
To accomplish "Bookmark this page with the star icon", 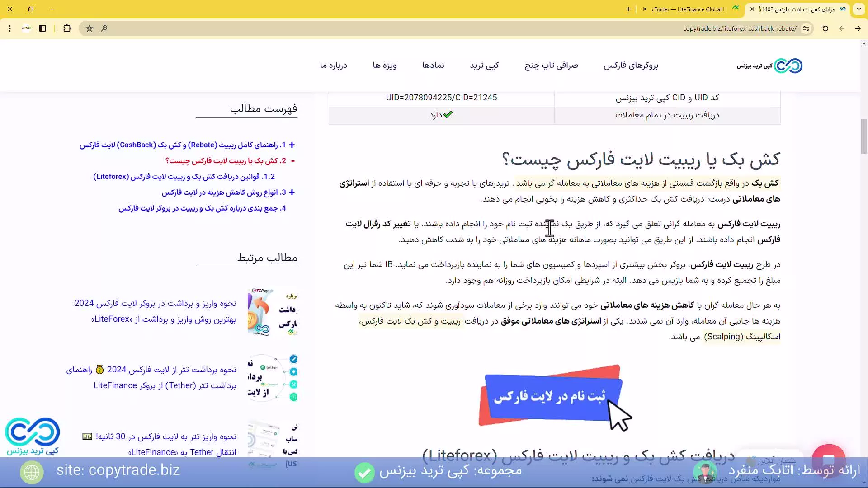I will pyautogui.click(x=90, y=28).
